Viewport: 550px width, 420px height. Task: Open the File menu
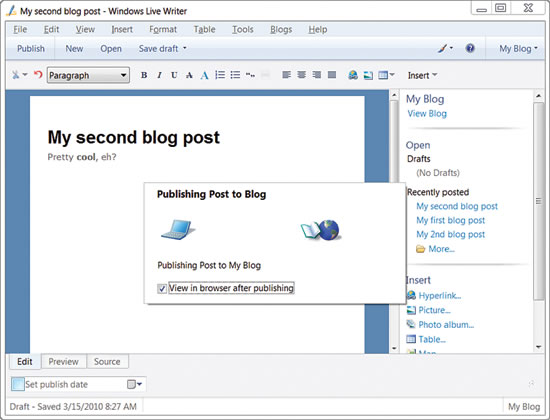coord(20,29)
